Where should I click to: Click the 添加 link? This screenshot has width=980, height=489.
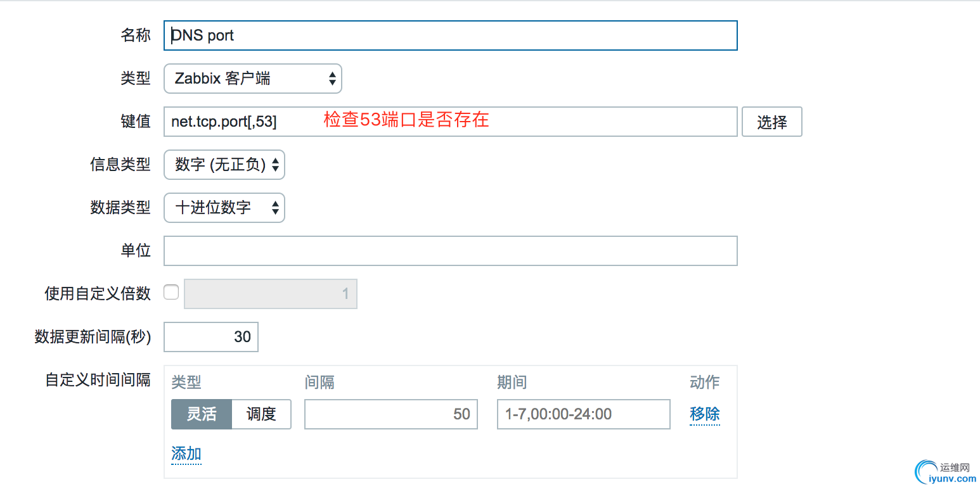click(x=186, y=454)
